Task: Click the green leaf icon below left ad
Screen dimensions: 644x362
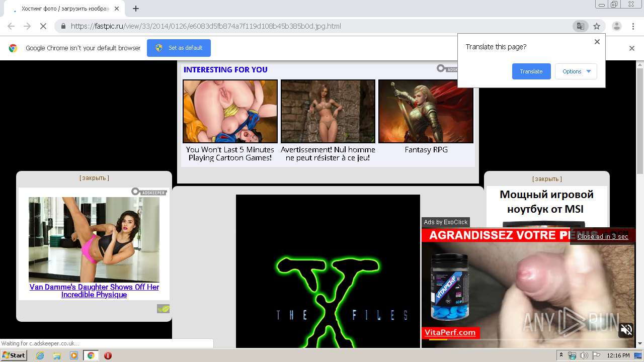Action: (x=163, y=309)
